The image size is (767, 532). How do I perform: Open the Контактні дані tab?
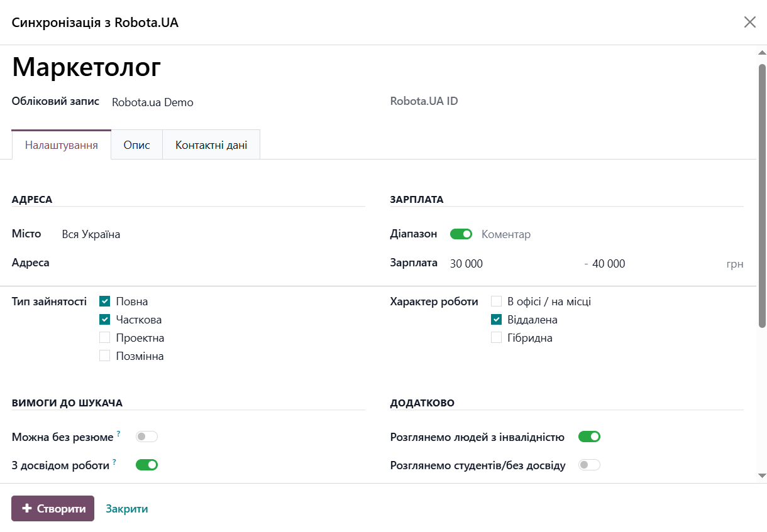[211, 144]
